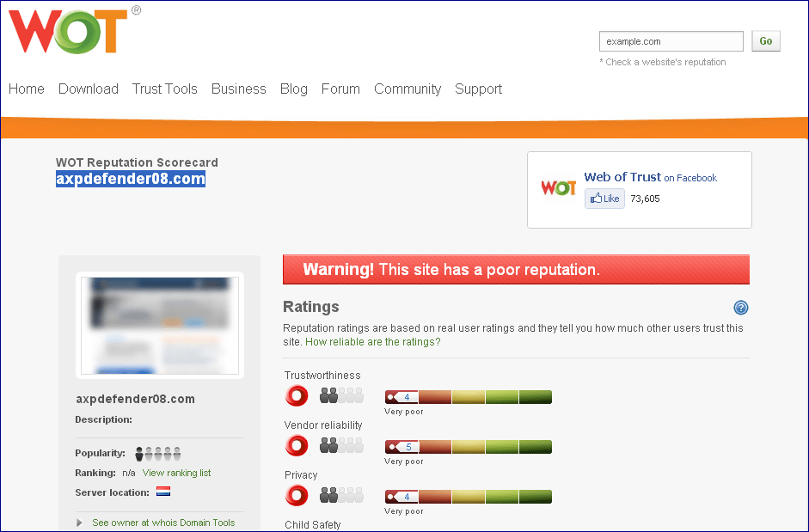Click the WOT logo at top left
809x532 pixels.
74,30
